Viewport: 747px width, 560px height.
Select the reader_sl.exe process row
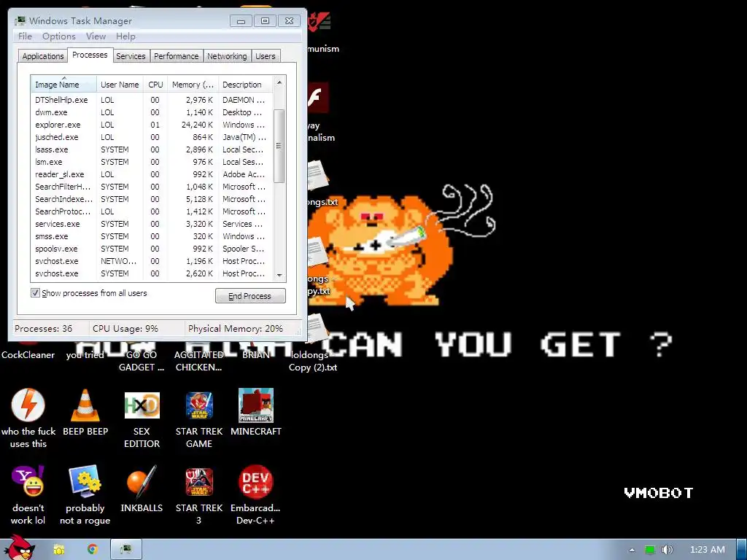[x=152, y=174]
